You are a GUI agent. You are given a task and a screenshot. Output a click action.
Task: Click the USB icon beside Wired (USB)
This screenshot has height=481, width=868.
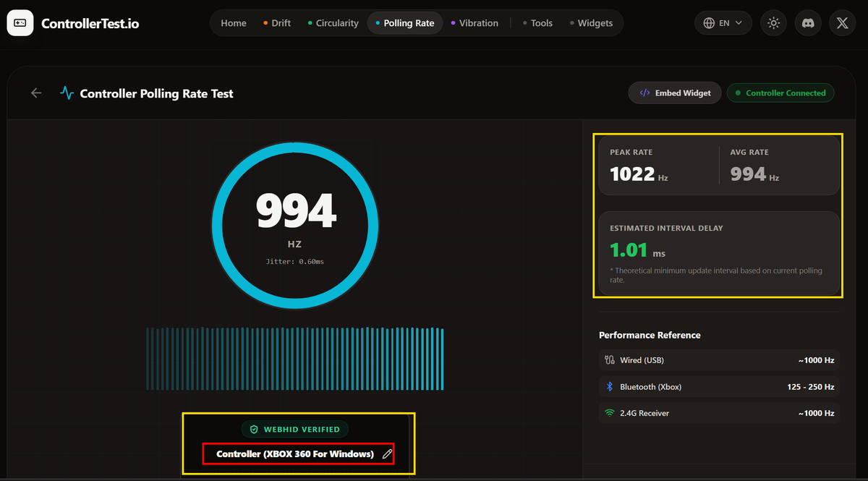coord(609,360)
